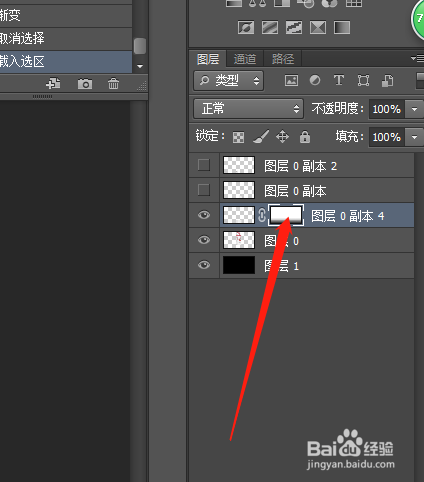Select layer named 图层 0 副本 2

pos(300,166)
